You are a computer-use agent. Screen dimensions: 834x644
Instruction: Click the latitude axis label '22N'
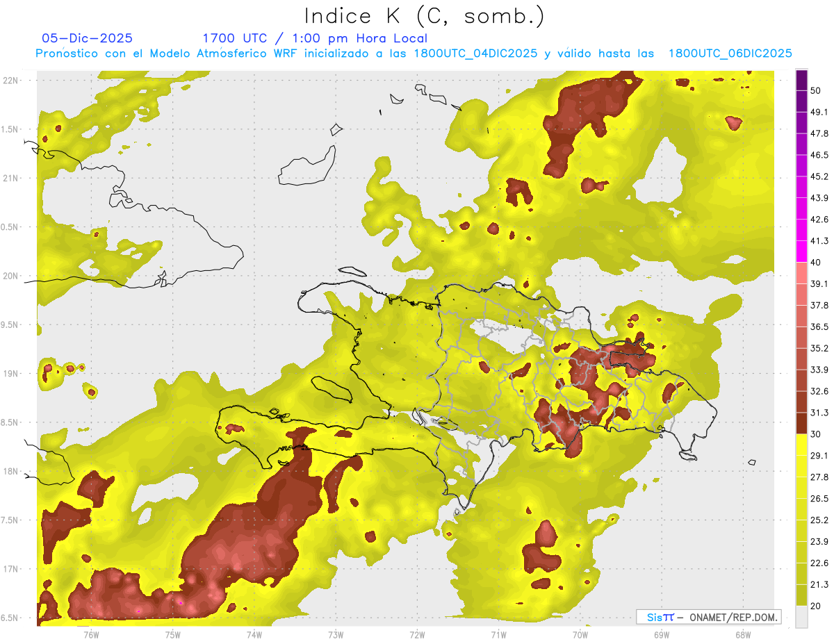click(12, 81)
